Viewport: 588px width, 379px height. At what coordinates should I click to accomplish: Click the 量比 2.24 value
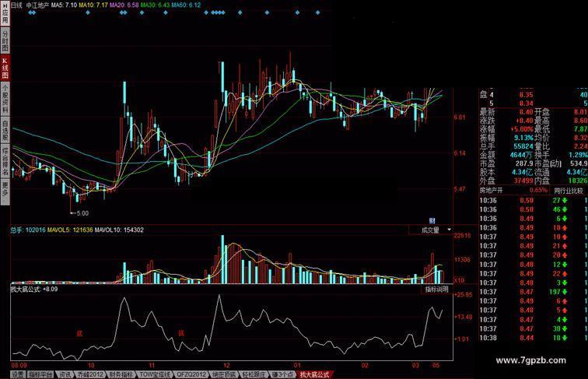coord(580,146)
